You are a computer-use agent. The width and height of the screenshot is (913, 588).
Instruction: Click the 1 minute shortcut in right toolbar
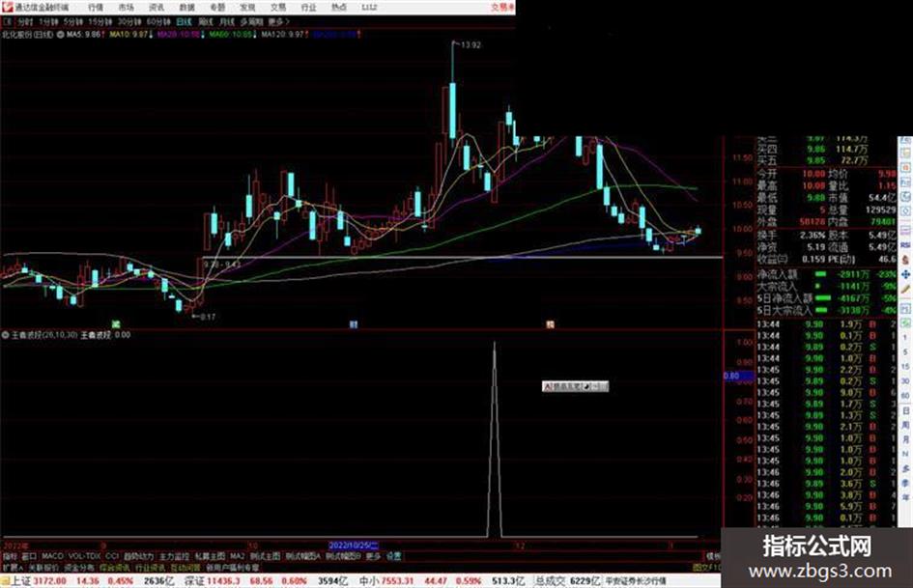click(905, 338)
